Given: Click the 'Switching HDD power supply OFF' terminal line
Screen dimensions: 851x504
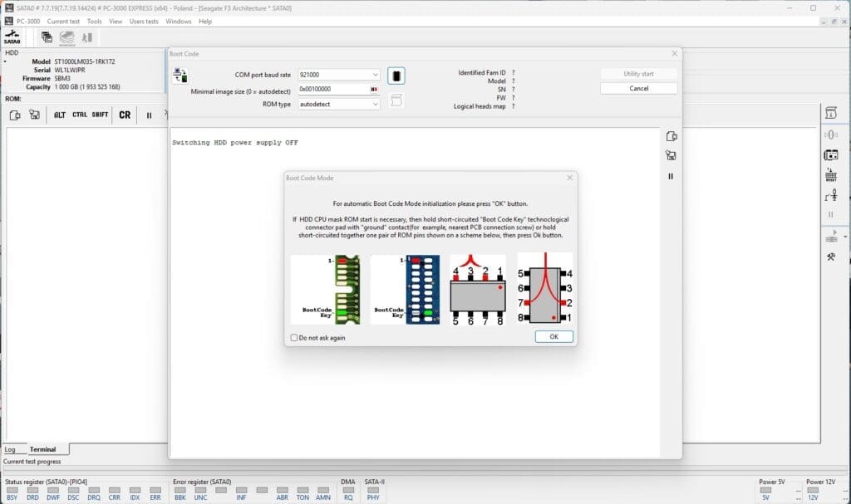Looking at the screenshot, I should [x=235, y=143].
